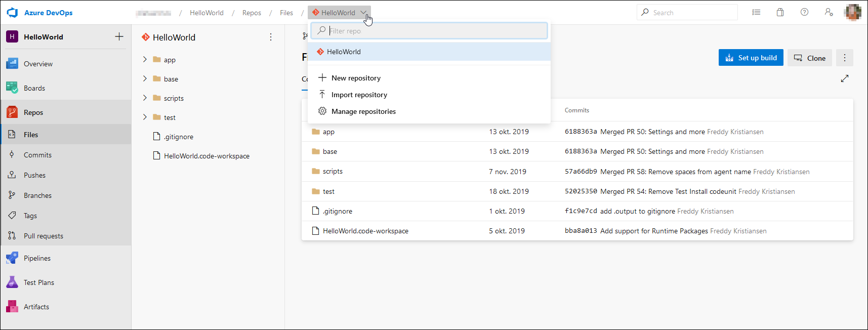The height and width of the screenshot is (330, 868).
Task: Open more actions menu next to Clone
Action: coord(845,58)
